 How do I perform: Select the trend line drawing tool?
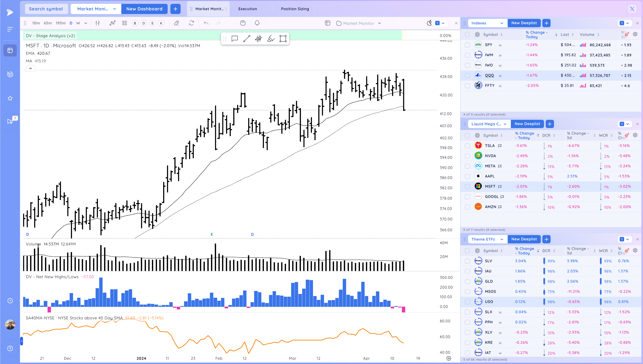[247, 39]
